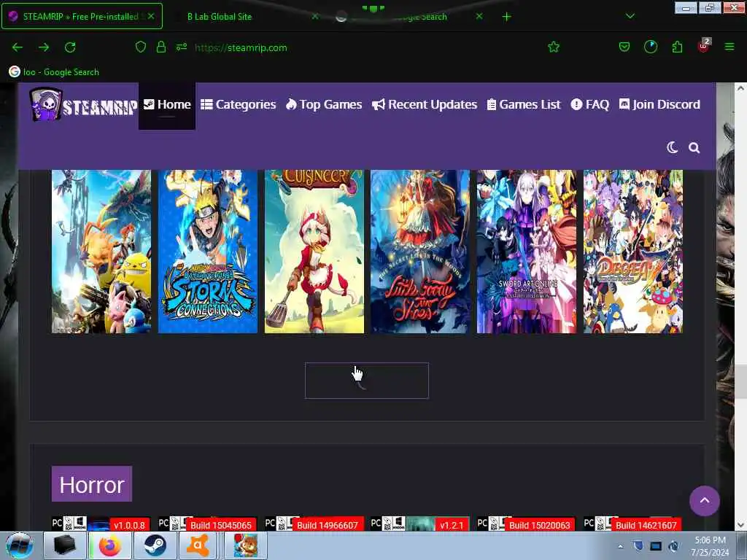Click the Build 14966607 badge
Image resolution: width=747 pixels, height=560 pixels.
click(328, 525)
